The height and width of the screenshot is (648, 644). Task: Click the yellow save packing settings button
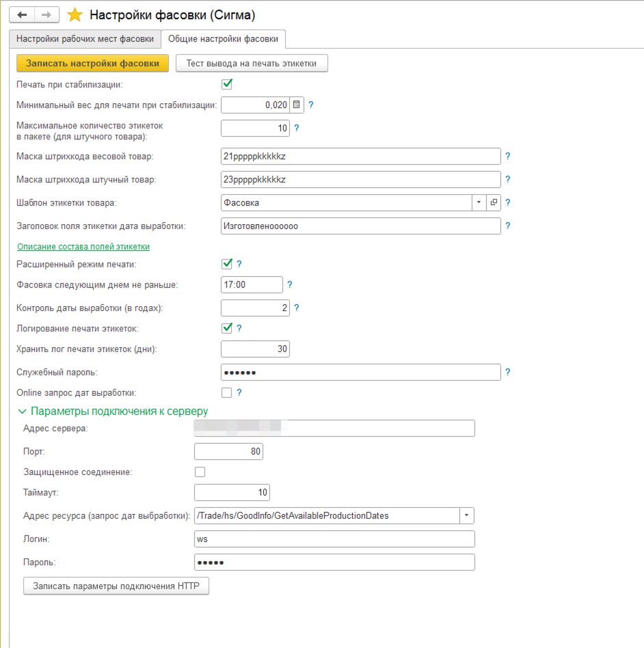click(92, 64)
